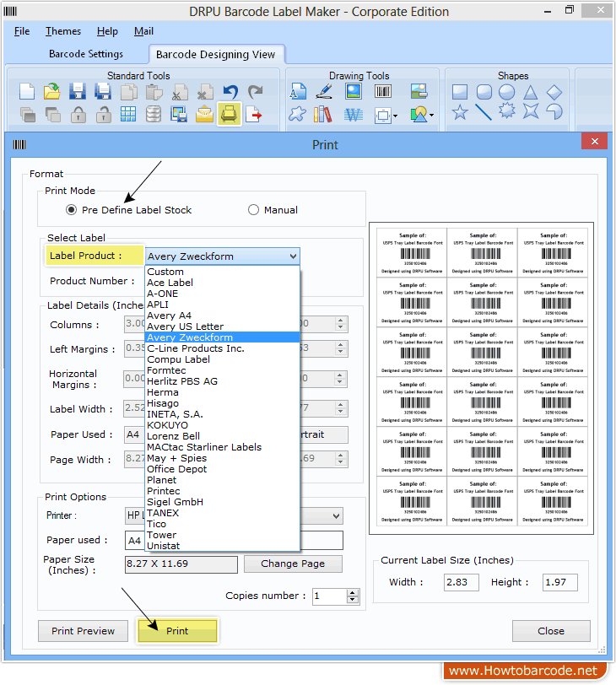Click the highlighted Print icon in toolbar
Viewport: 616px width, 685px height.
(x=229, y=114)
